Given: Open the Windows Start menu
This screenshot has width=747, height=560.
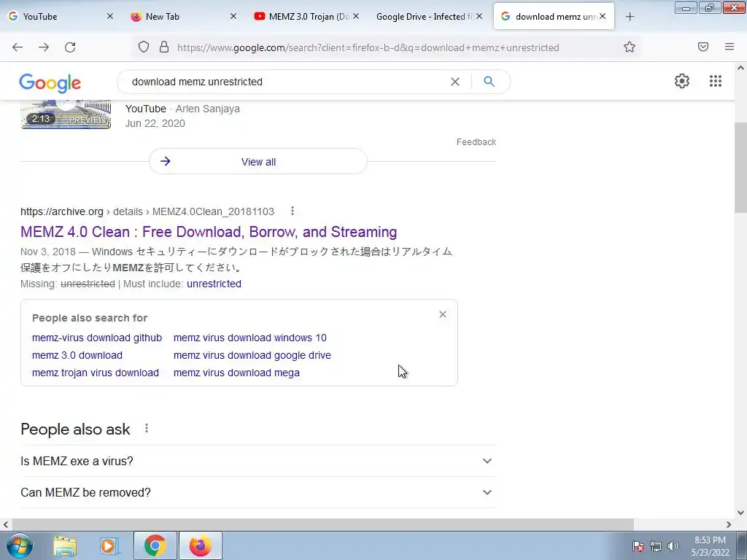Looking at the screenshot, I should [x=20, y=545].
